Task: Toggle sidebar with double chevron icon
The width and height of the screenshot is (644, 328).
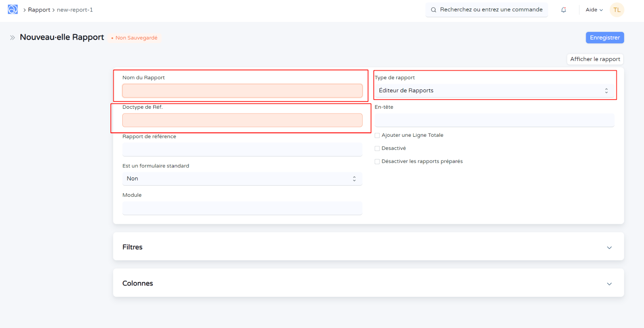Action: [12, 37]
